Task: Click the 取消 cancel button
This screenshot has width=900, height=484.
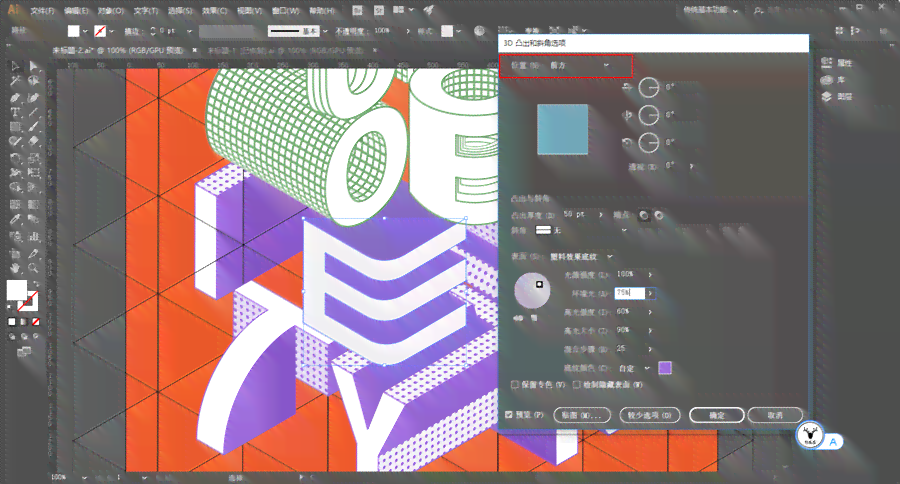Action: (x=775, y=415)
